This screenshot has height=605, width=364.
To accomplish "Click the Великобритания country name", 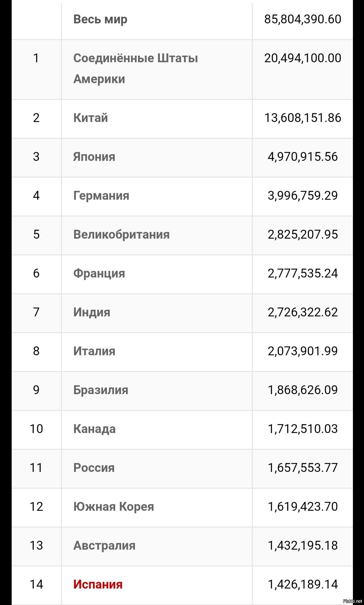I will click(x=121, y=235).
